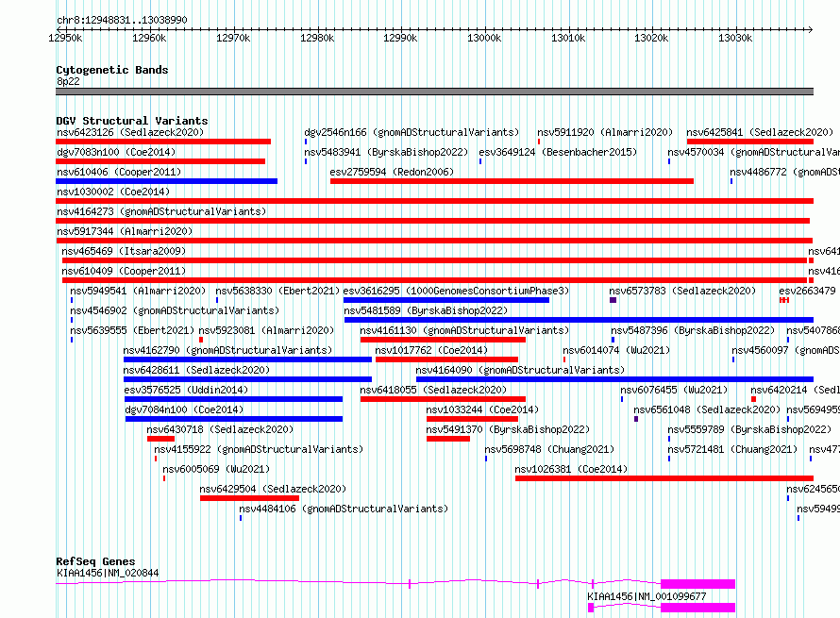This screenshot has height=618, width=840.
Task: Click nsv1033244 (Coe2014) label
Action: point(482,409)
